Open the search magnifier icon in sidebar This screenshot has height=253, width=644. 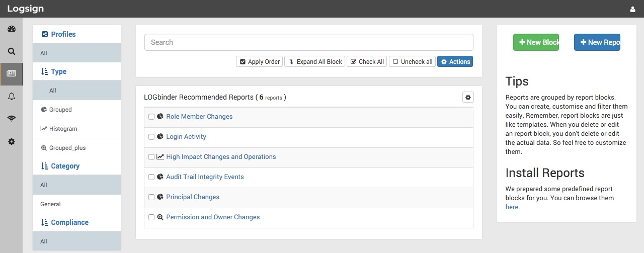point(11,51)
